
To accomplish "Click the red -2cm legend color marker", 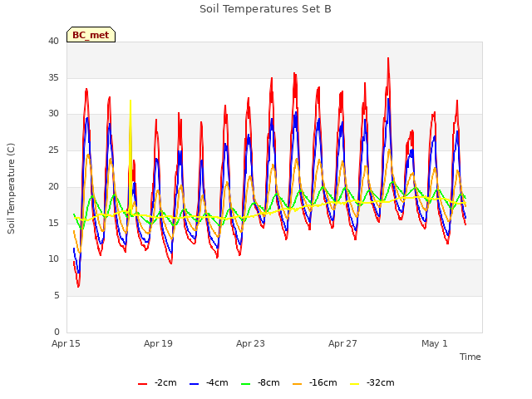I will pyautogui.click(x=142, y=384).
